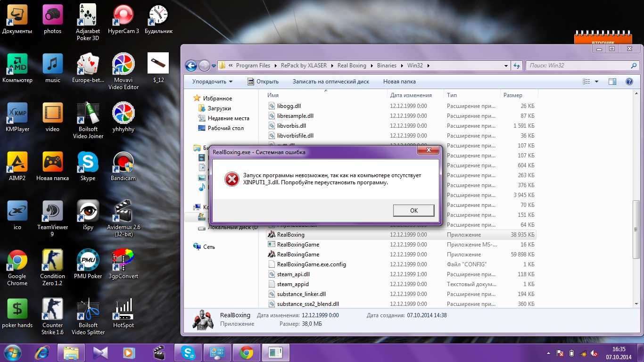Click the Explorer help question-mark icon
This screenshot has width=644, height=362.
pyautogui.click(x=629, y=82)
